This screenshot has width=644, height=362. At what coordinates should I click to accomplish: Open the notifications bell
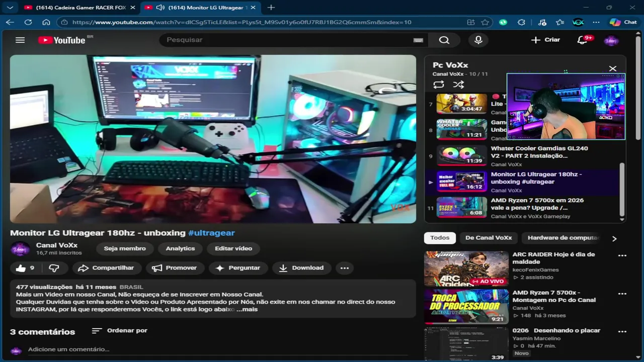(583, 40)
